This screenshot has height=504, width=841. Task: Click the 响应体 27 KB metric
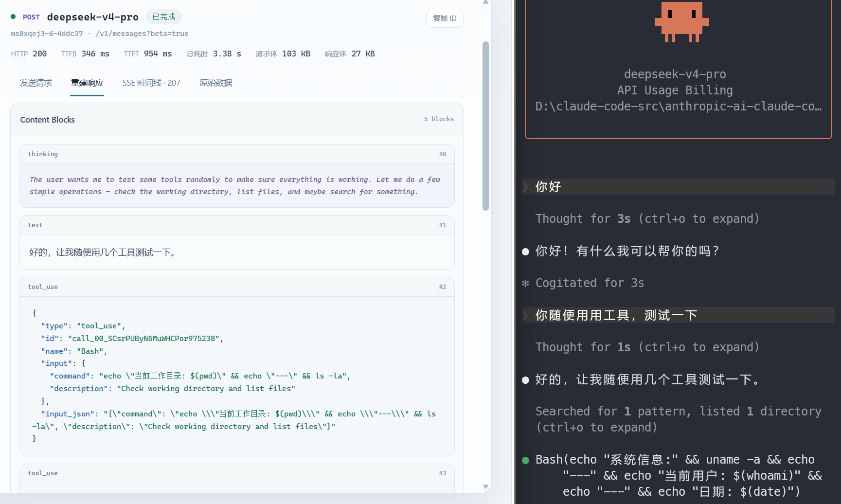pyautogui.click(x=350, y=54)
